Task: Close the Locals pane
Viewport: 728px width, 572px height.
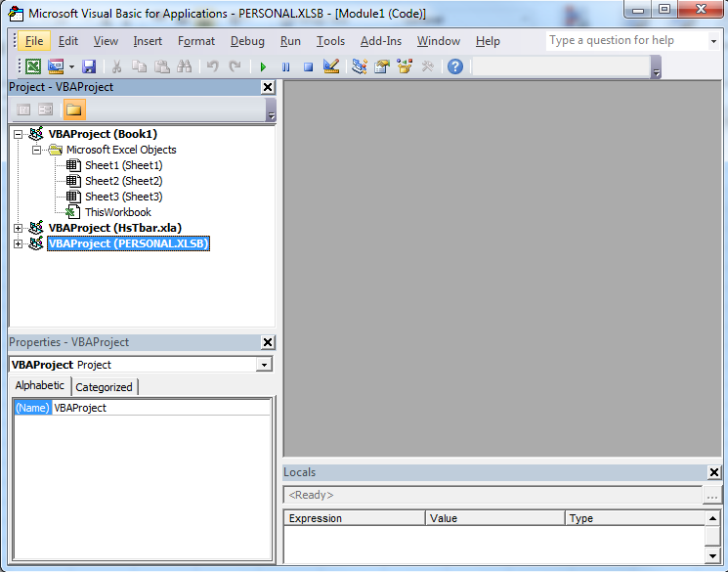Action: click(x=714, y=472)
